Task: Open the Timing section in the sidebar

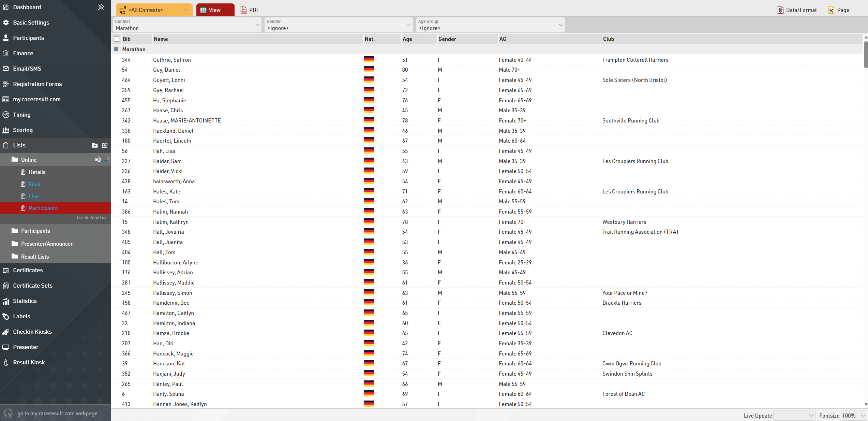Action: pyautogui.click(x=22, y=115)
